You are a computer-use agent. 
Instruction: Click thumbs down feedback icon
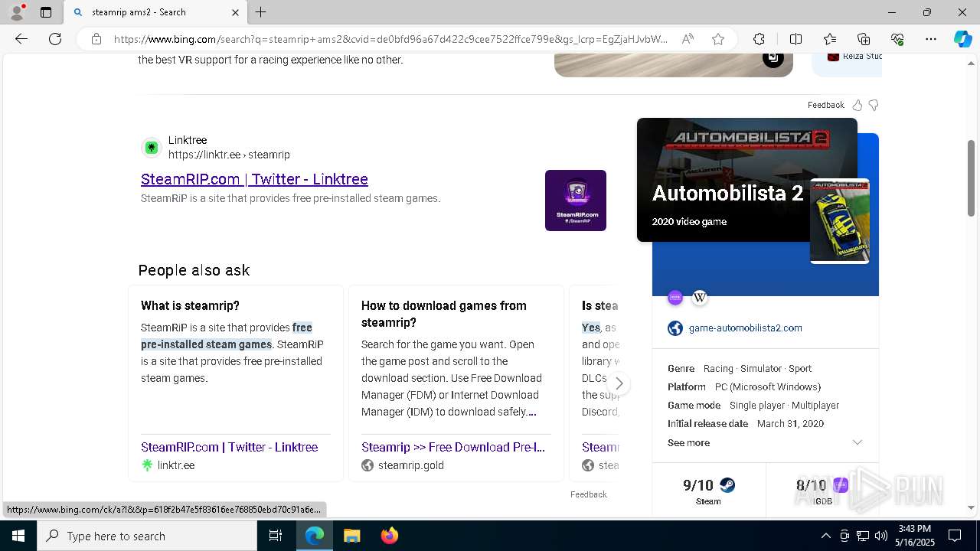(874, 105)
